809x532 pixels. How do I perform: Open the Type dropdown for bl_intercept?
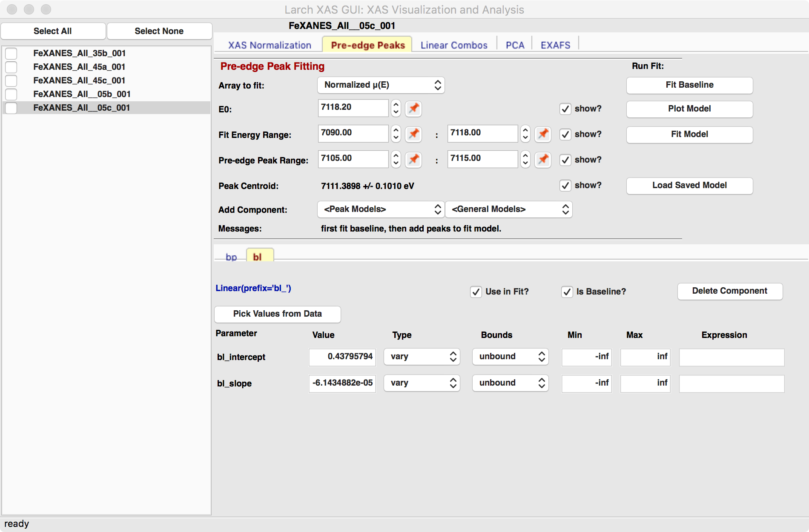[x=421, y=357]
